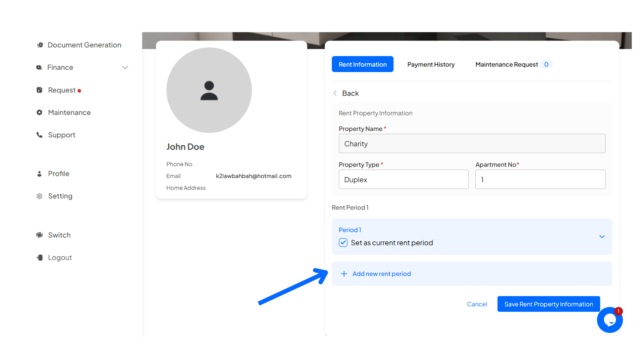The width and height of the screenshot is (644, 362).
Task: Click the Rent Period 1 label
Action: (350, 207)
